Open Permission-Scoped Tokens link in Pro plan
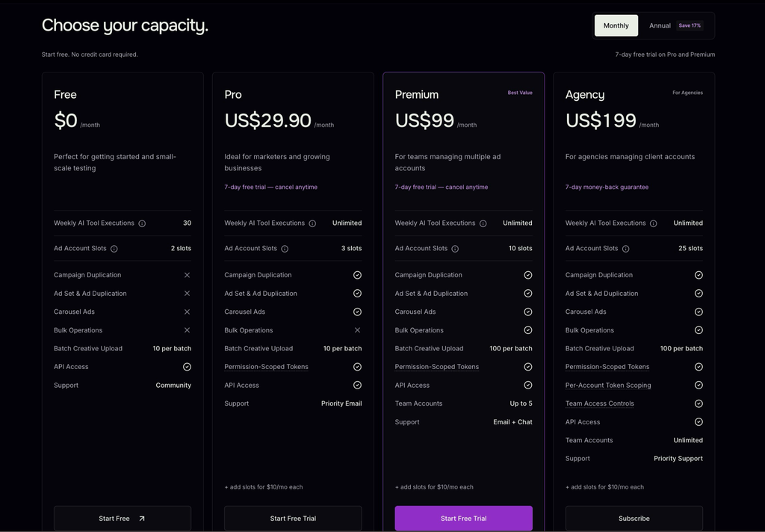This screenshot has width=765, height=532. 267,367
